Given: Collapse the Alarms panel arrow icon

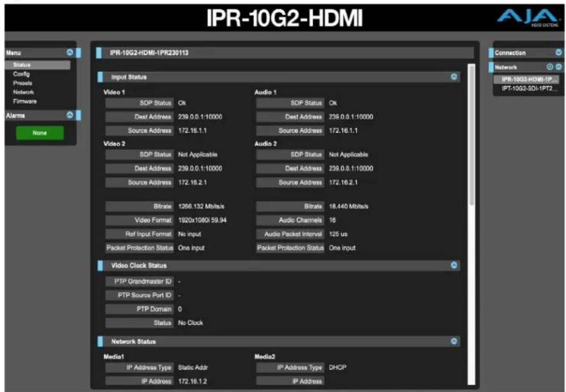Looking at the screenshot, I should (x=70, y=115).
